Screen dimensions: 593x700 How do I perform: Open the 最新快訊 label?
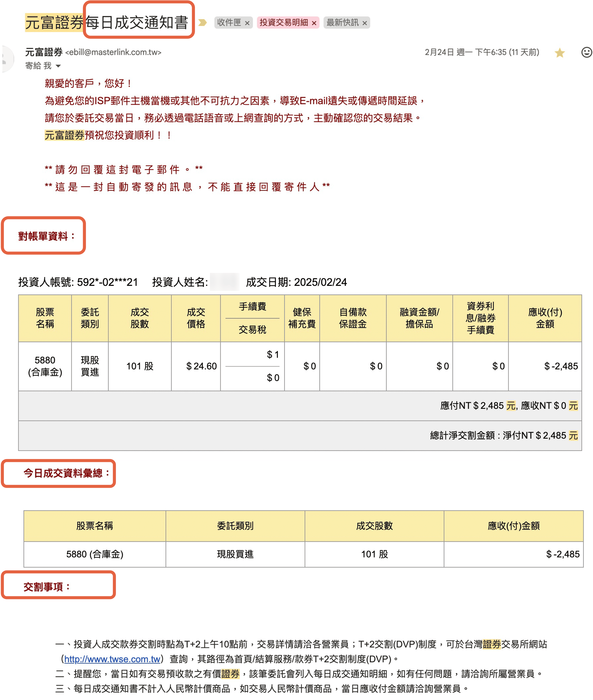[343, 23]
